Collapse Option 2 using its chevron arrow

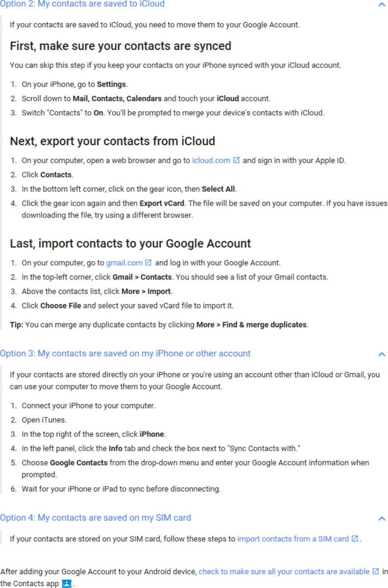tap(381, 5)
